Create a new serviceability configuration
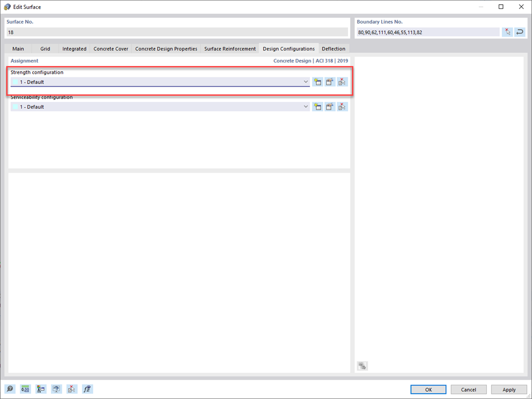 click(x=317, y=107)
